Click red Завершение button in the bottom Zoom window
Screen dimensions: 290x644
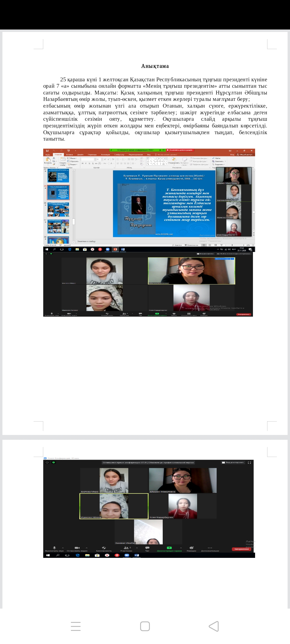242,549
